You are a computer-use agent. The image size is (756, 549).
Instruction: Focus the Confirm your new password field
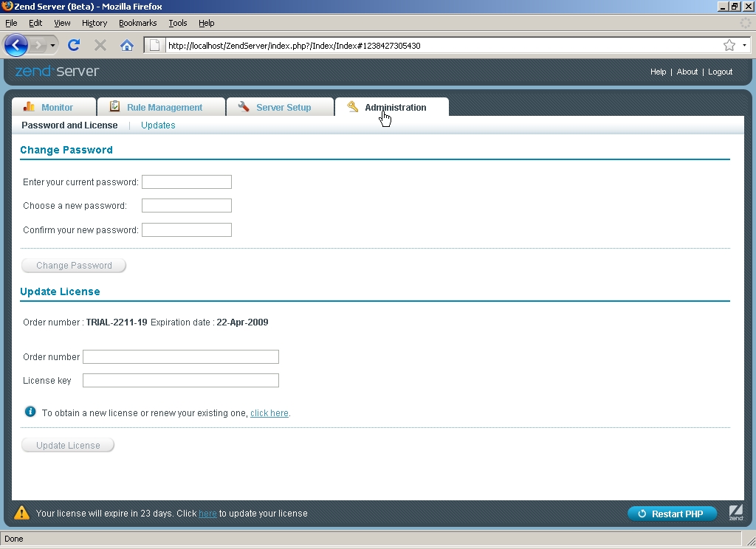click(x=187, y=230)
